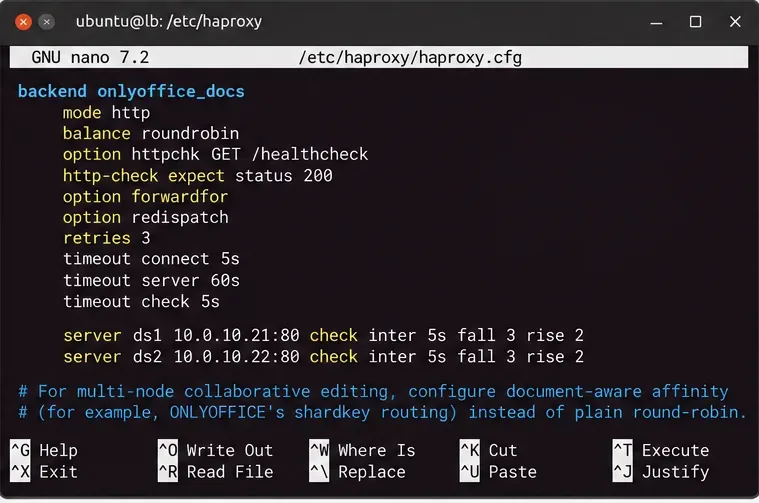Place cursor on backend onlyoffice_docs line
This screenshot has height=503, width=759.
131,91
